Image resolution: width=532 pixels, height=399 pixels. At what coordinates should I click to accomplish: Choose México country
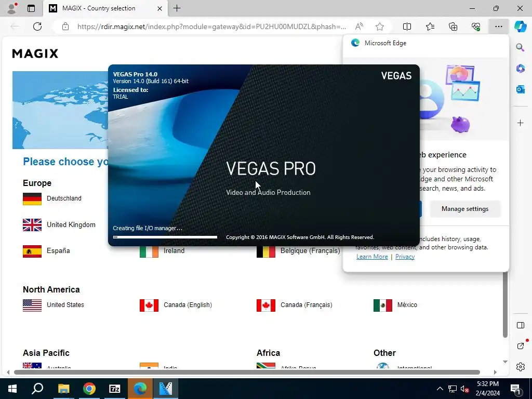[x=395, y=305]
